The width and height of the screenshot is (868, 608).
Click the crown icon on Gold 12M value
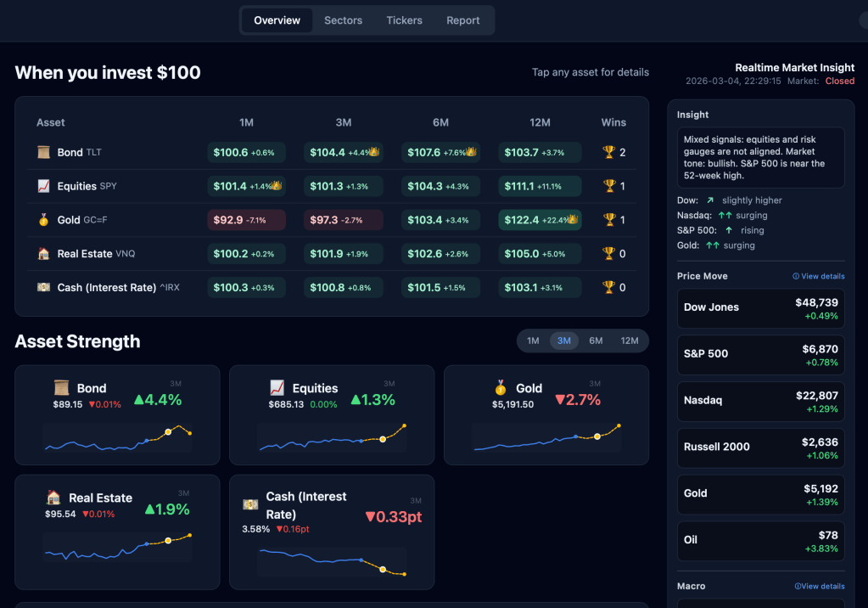click(x=573, y=219)
